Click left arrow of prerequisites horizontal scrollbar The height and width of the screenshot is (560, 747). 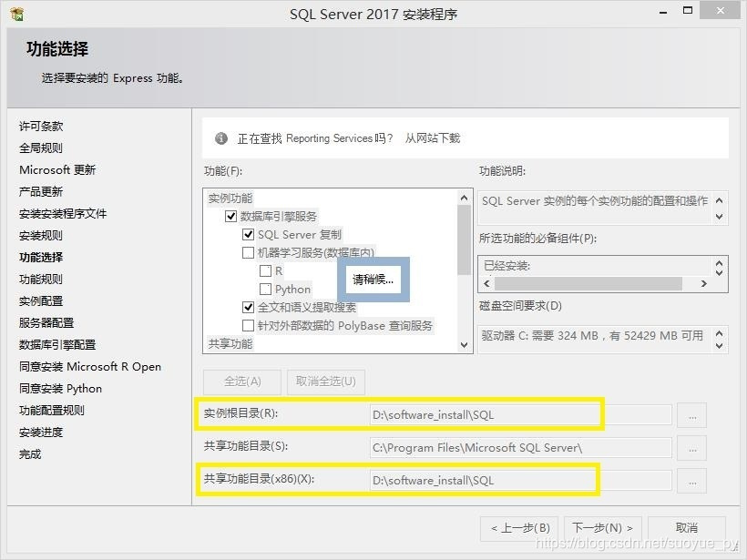(486, 284)
